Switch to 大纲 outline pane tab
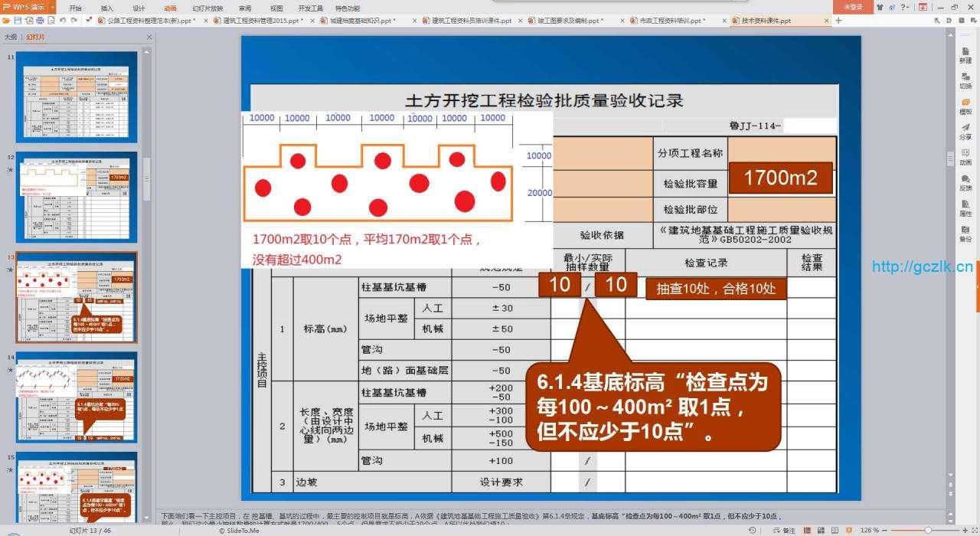The height and width of the screenshot is (536, 980). pyautogui.click(x=11, y=36)
